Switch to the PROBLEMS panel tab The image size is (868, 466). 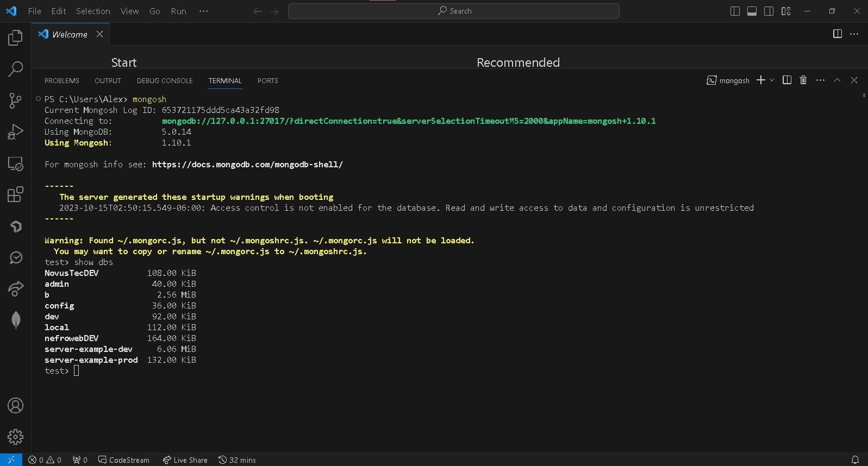pos(62,81)
